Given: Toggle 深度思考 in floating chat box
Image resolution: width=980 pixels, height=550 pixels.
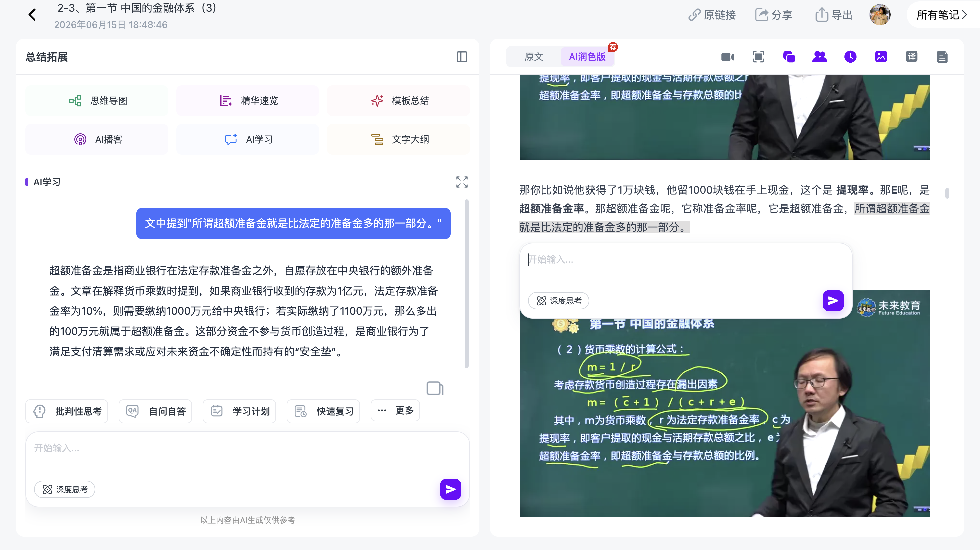Looking at the screenshot, I should click(x=558, y=301).
